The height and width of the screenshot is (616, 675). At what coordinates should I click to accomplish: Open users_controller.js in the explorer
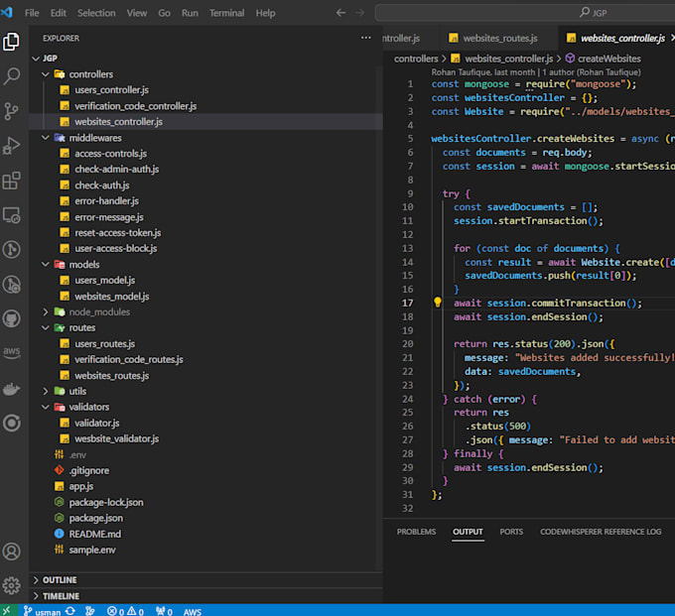tap(111, 90)
